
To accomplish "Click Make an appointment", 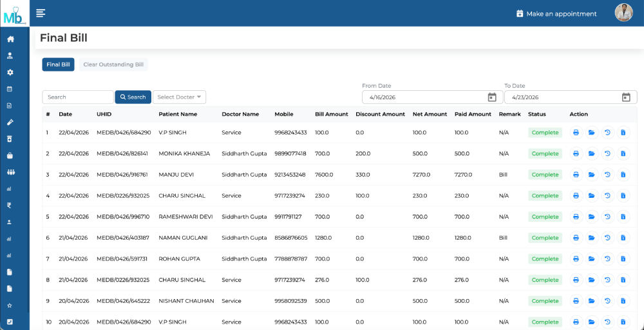I will (x=556, y=14).
